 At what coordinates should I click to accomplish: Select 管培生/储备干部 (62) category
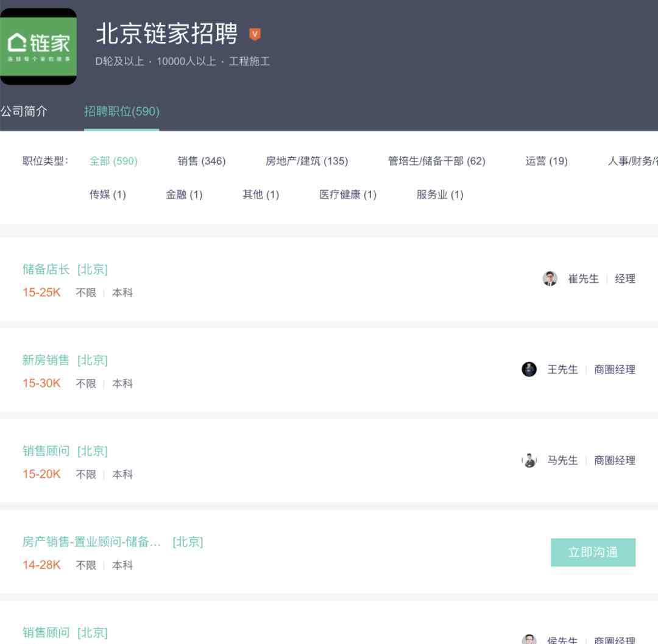[x=436, y=161]
